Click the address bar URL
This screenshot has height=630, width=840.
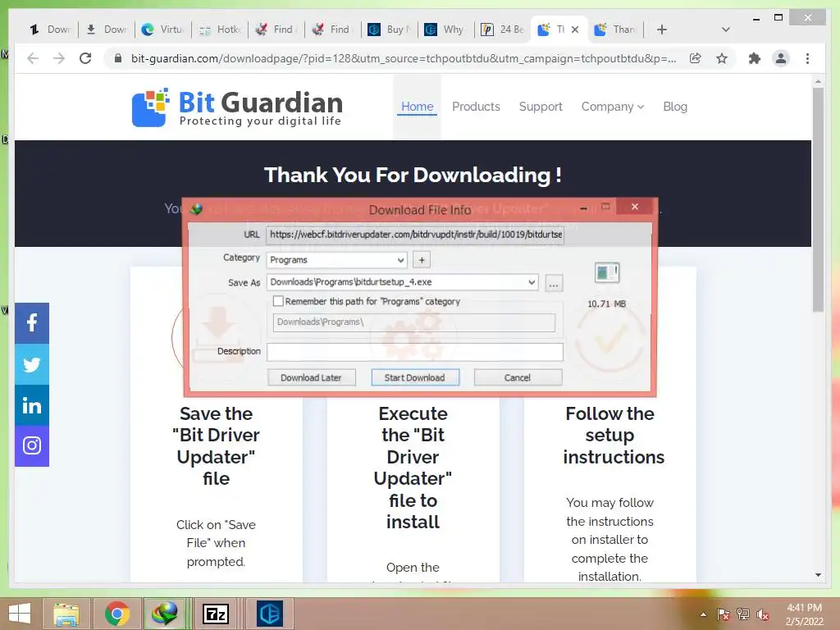click(404, 58)
